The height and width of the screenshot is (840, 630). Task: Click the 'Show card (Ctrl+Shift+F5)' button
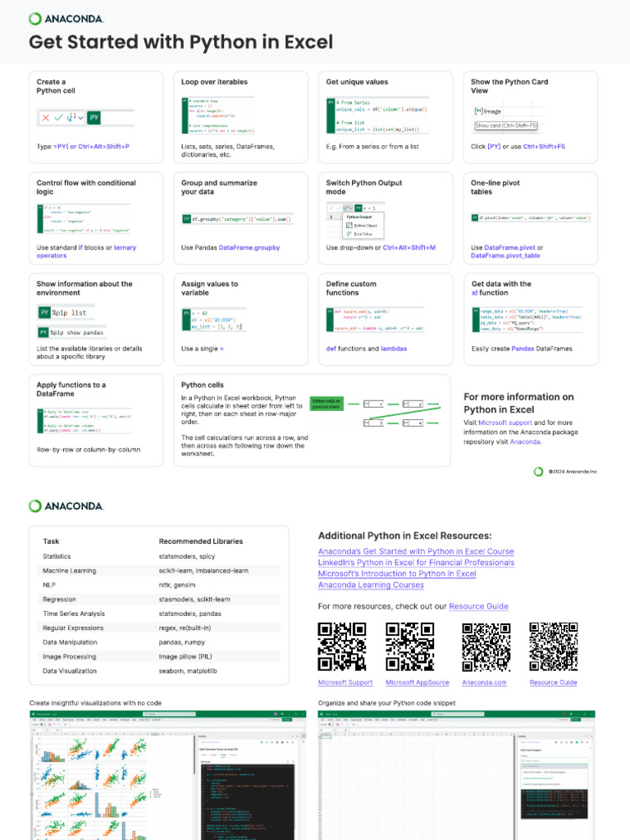506,126
